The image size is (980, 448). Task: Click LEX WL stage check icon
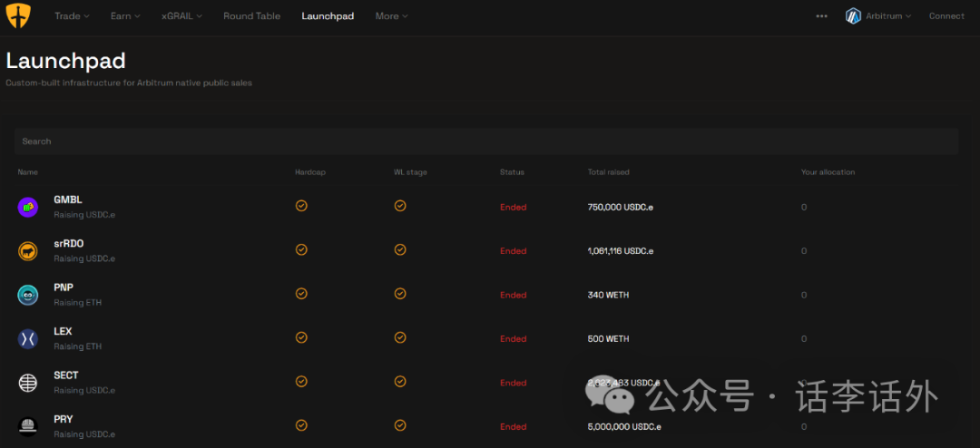pos(400,337)
